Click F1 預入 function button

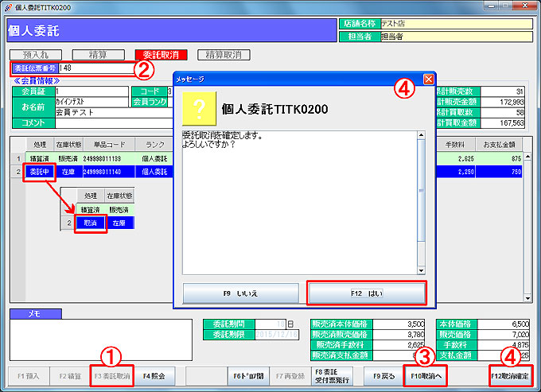tap(29, 376)
